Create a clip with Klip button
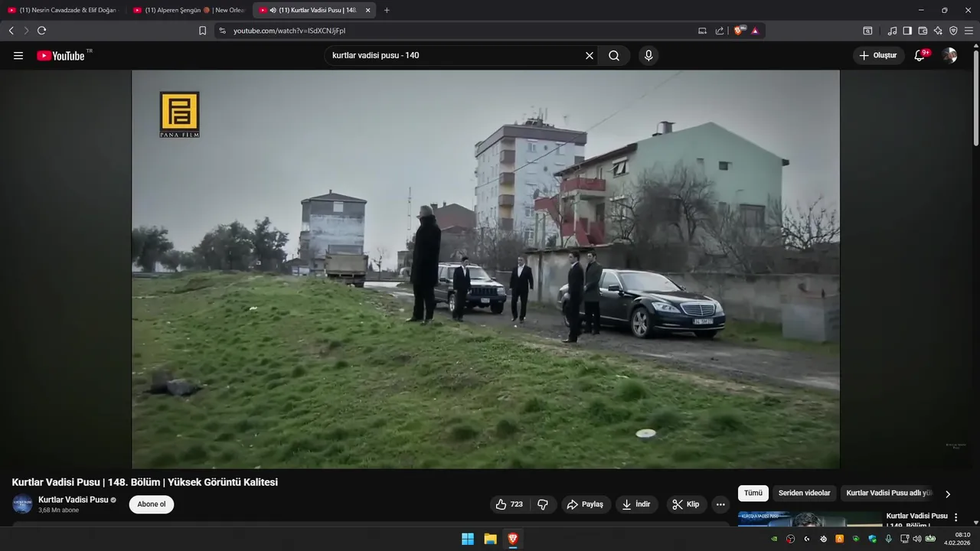The image size is (980, 551). [686, 504]
